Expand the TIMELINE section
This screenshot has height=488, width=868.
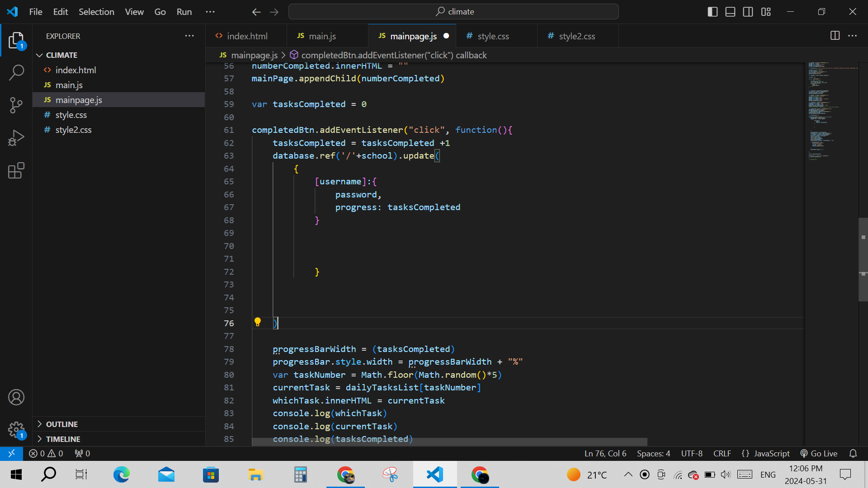(63, 439)
